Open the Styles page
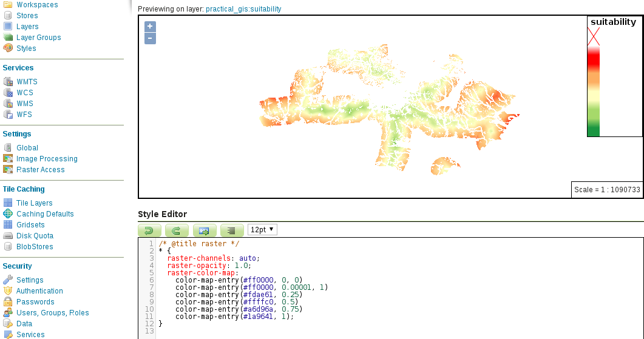This screenshot has height=339, width=644. point(26,48)
